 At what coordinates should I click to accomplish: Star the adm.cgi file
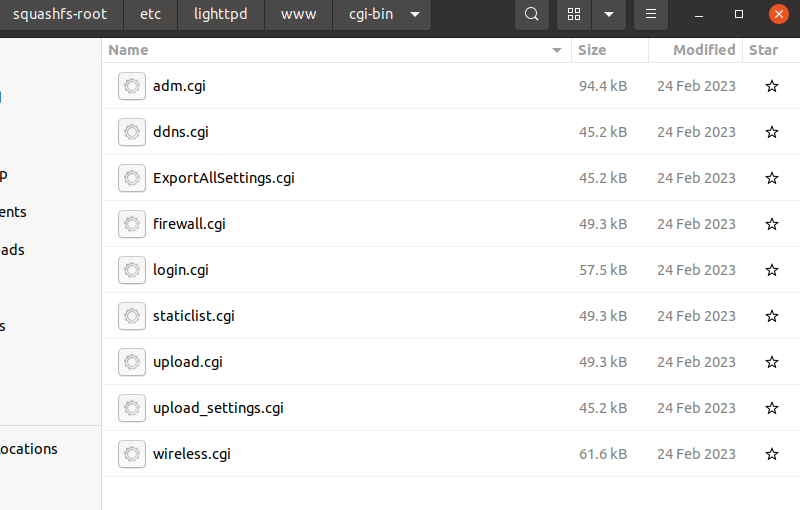[771, 86]
